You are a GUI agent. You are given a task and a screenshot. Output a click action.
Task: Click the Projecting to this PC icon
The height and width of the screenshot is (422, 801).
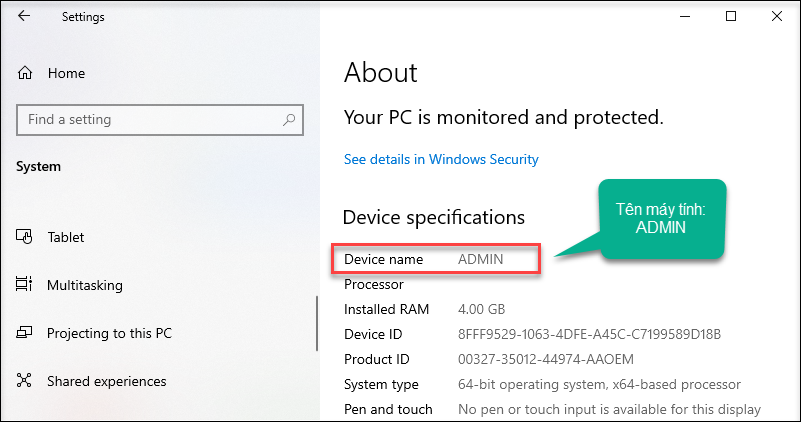[x=24, y=333]
